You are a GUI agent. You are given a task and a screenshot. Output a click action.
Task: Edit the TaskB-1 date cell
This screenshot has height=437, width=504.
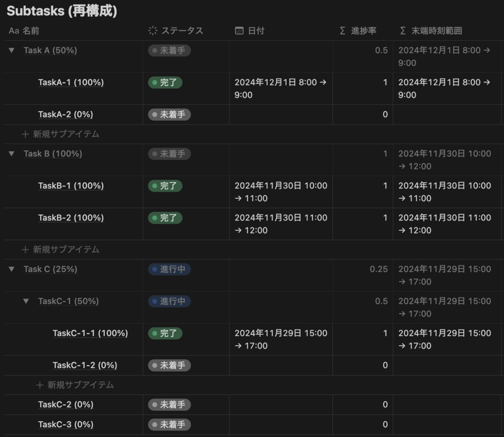coord(280,192)
